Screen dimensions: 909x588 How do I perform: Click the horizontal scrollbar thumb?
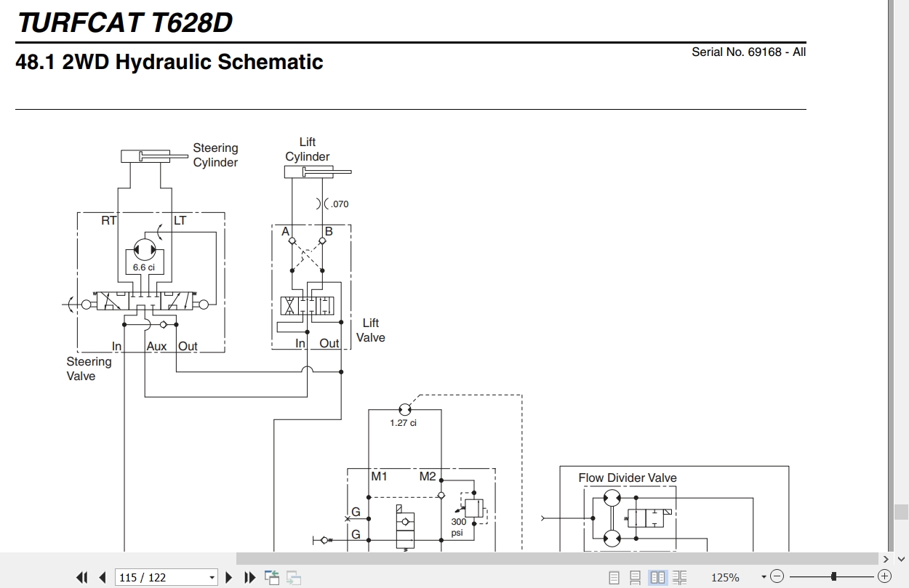pos(556,559)
